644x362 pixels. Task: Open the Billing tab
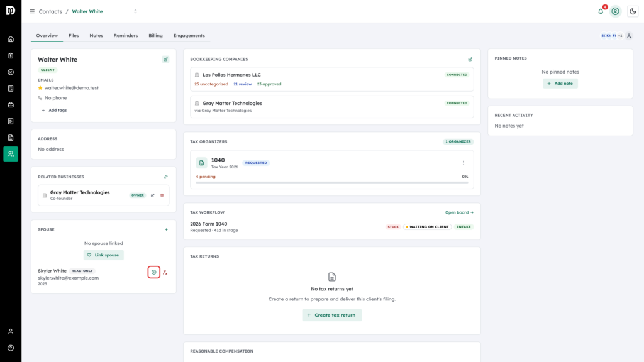(156, 36)
